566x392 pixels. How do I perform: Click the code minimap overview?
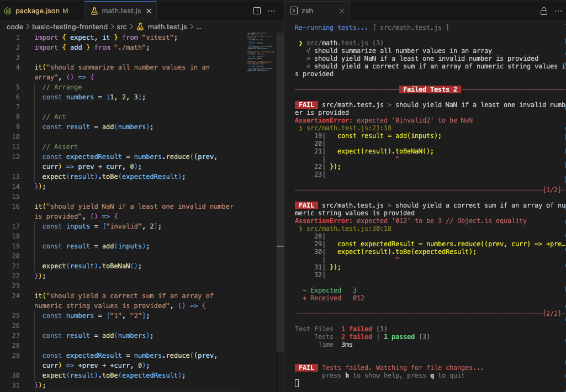coord(261,52)
